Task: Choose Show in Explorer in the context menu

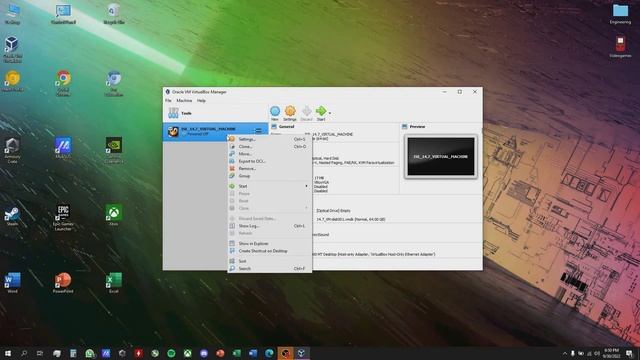Action: click(269, 244)
